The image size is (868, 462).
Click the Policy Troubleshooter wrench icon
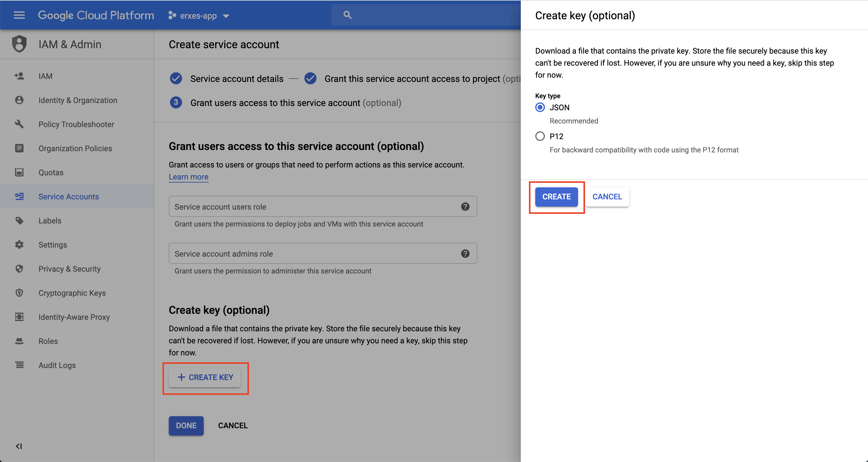click(x=19, y=124)
